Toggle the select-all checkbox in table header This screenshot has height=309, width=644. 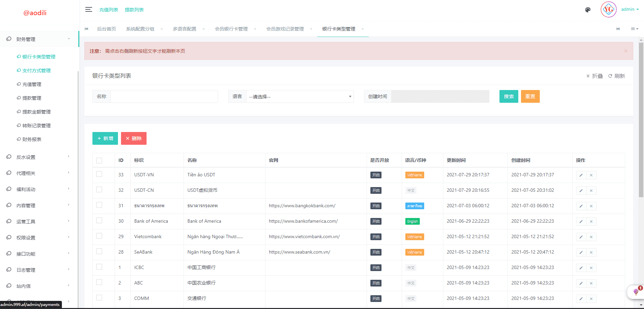tap(99, 161)
